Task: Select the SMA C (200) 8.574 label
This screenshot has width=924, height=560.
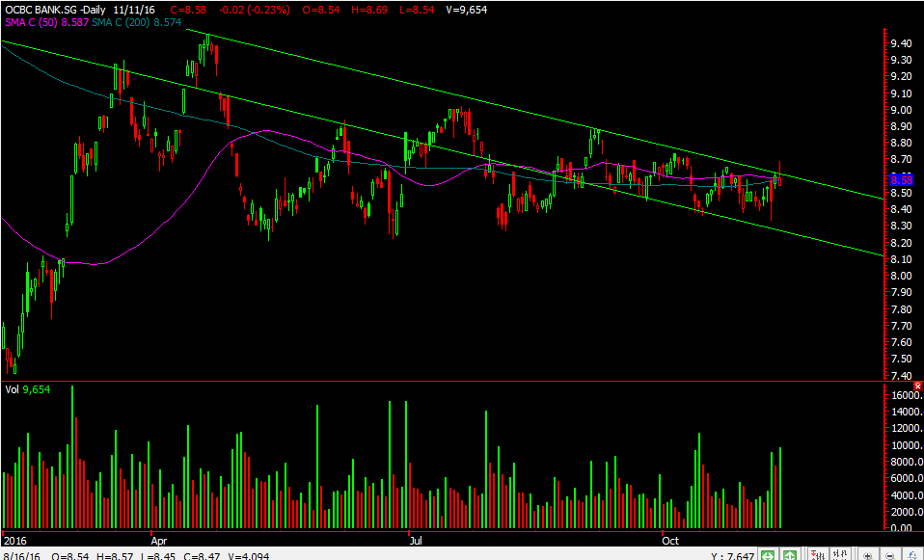Action: [x=135, y=22]
